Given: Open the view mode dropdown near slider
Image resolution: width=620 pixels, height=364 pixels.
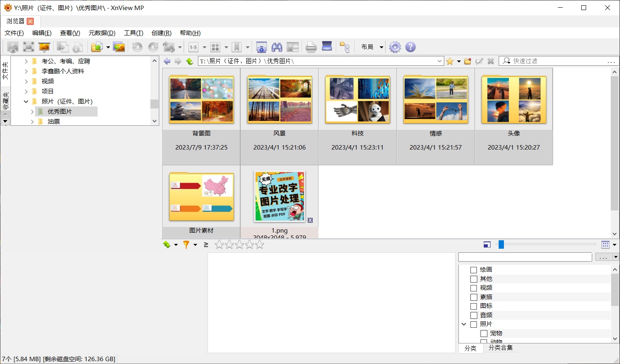Looking at the screenshot, I should click(614, 245).
